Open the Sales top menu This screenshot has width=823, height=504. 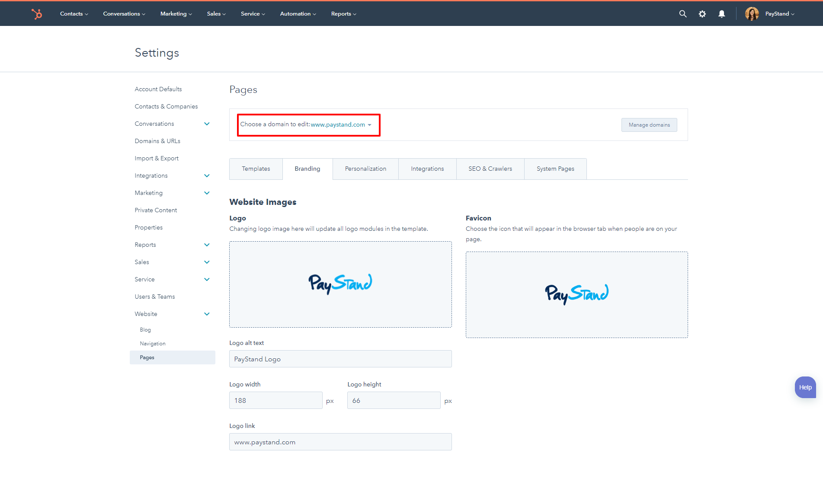[216, 14]
